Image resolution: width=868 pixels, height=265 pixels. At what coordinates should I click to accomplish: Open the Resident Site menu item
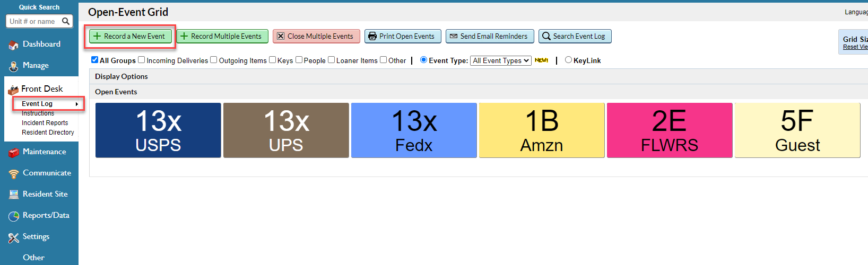(x=45, y=194)
